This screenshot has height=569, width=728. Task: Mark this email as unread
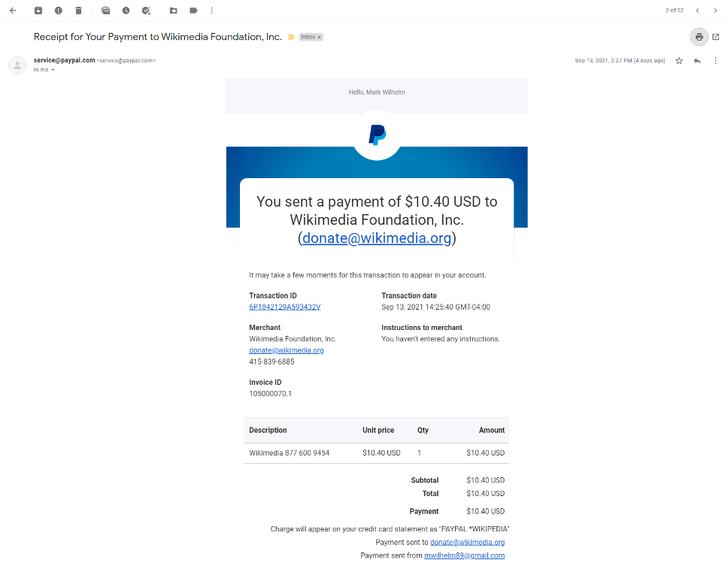[x=106, y=11]
